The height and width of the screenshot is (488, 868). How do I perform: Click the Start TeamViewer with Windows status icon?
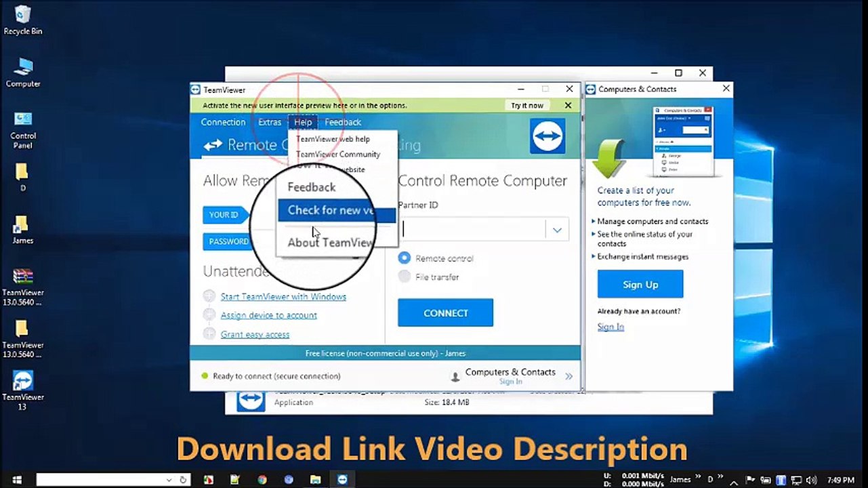coord(209,296)
